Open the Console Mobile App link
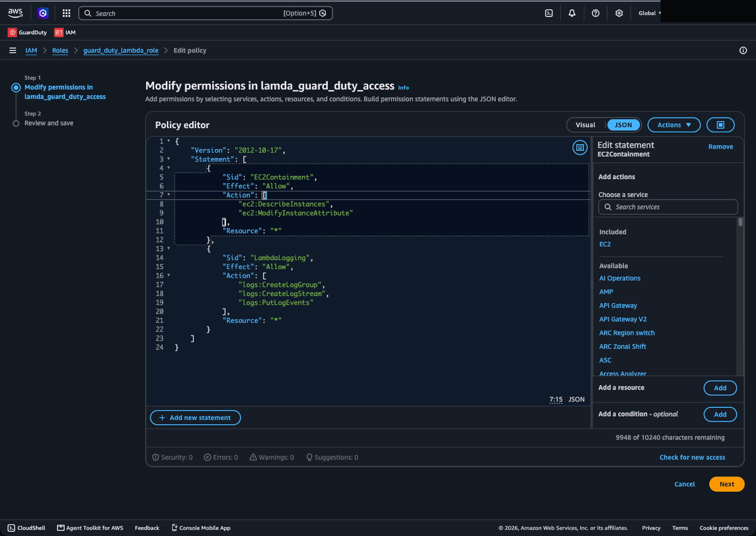This screenshot has height=536, width=756. (x=201, y=528)
